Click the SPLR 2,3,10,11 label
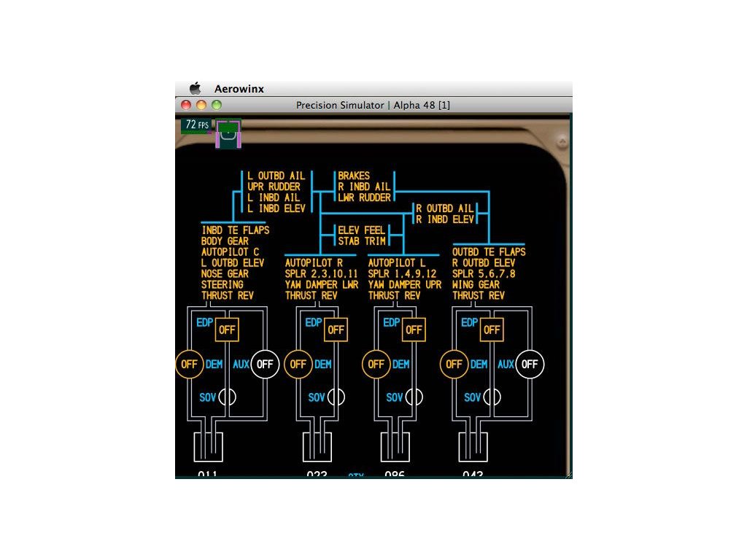The width and height of the screenshot is (747, 560). point(321,274)
